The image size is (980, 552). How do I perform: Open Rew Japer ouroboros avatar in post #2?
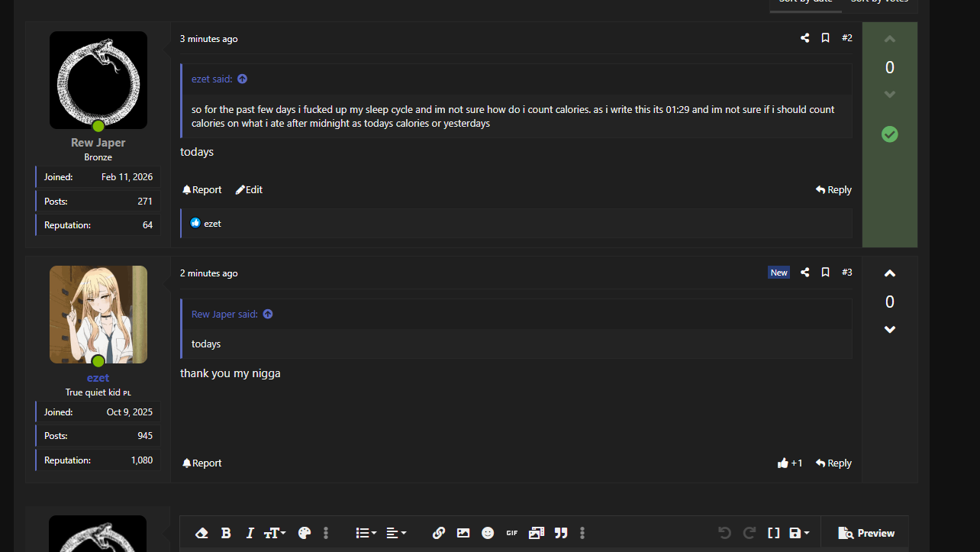[98, 80]
